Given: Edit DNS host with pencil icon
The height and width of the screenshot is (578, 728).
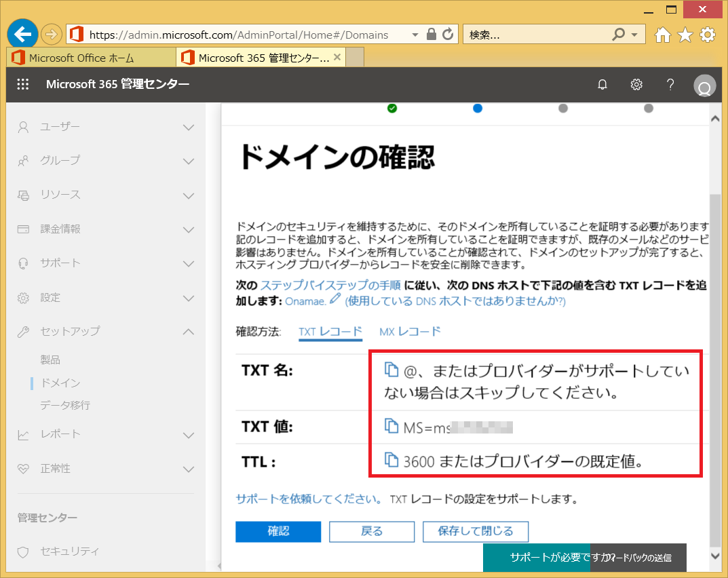Looking at the screenshot, I should click(x=335, y=298).
